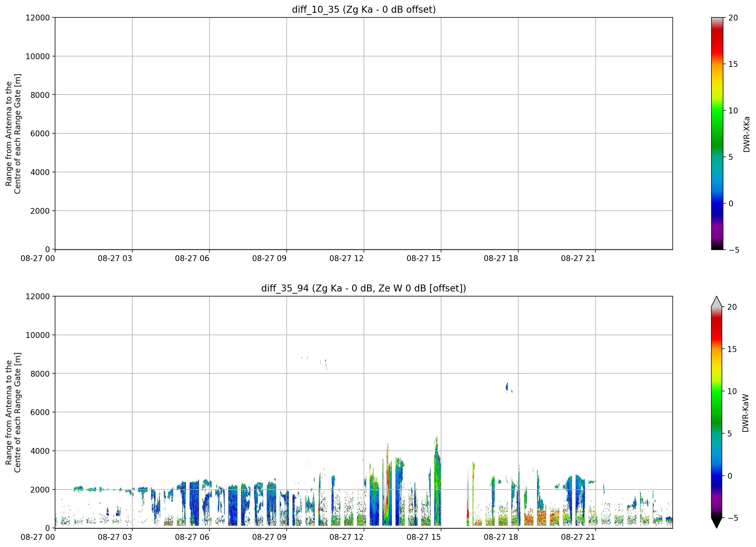
Task: Select the DWR-KaW colorbar label
Action: [x=746, y=413]
